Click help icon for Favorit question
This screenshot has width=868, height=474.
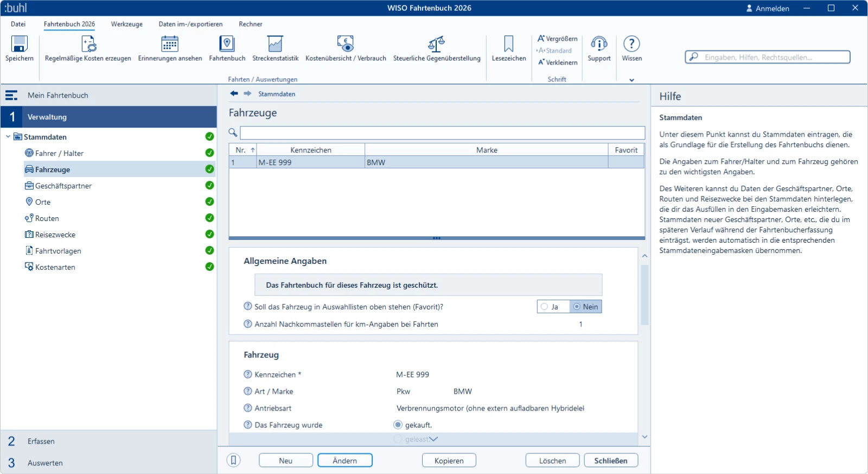248,306
